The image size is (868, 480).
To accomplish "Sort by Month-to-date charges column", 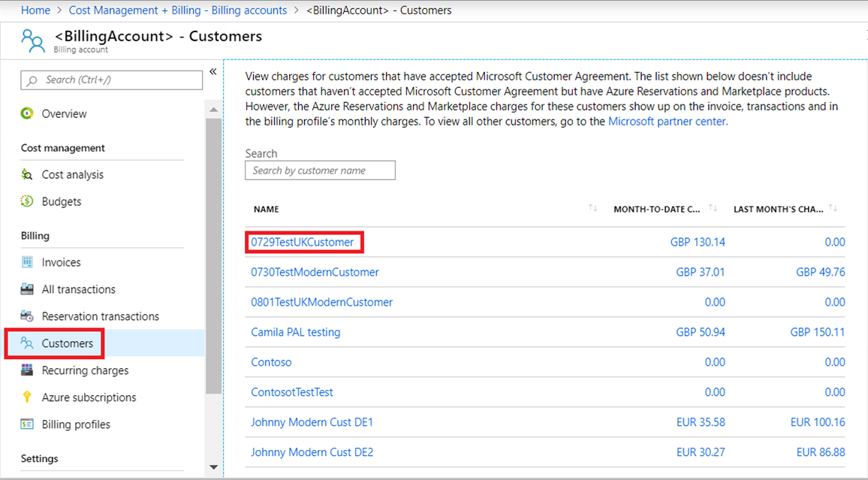I will point(713,208).
